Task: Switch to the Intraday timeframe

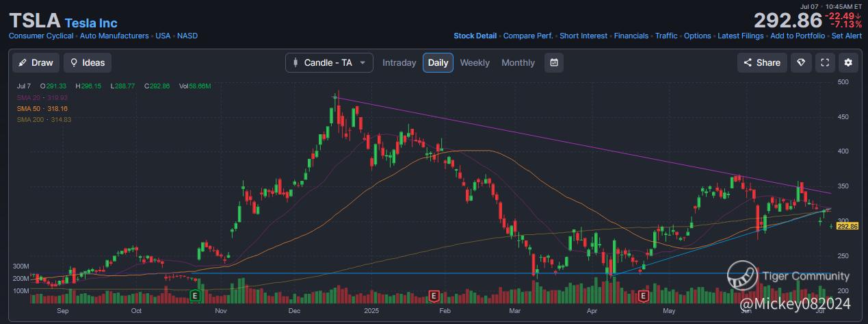Action: [x=399, y=62]
